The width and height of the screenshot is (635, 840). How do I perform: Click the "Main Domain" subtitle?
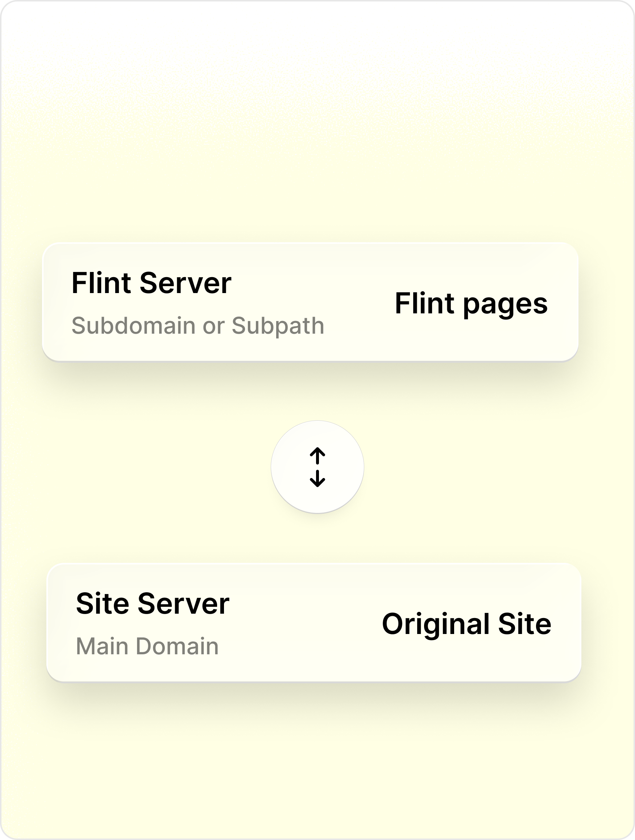tap(147, 646)
